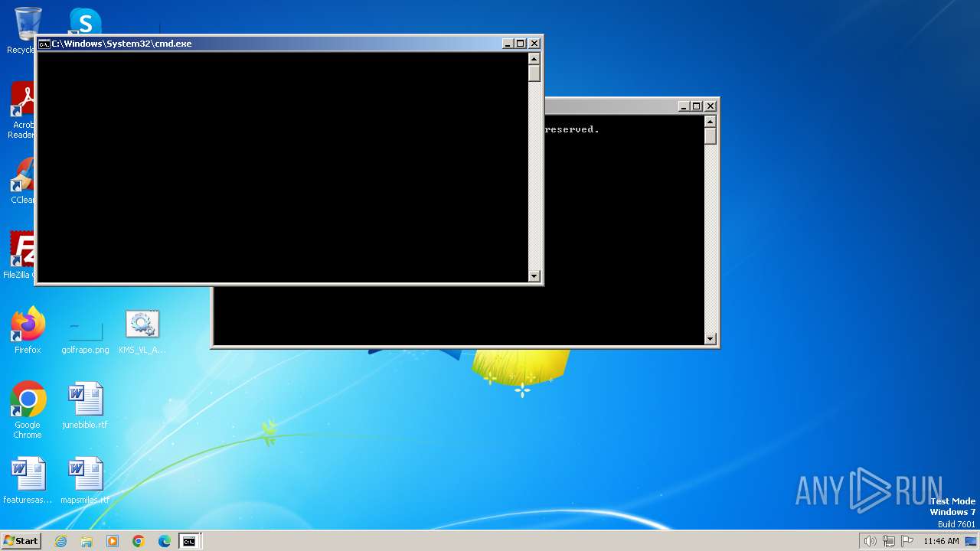The width and height of the screenshot is (980, 551).
Task: Select the junebible.rtf document icon
Action: pos(85,406)
